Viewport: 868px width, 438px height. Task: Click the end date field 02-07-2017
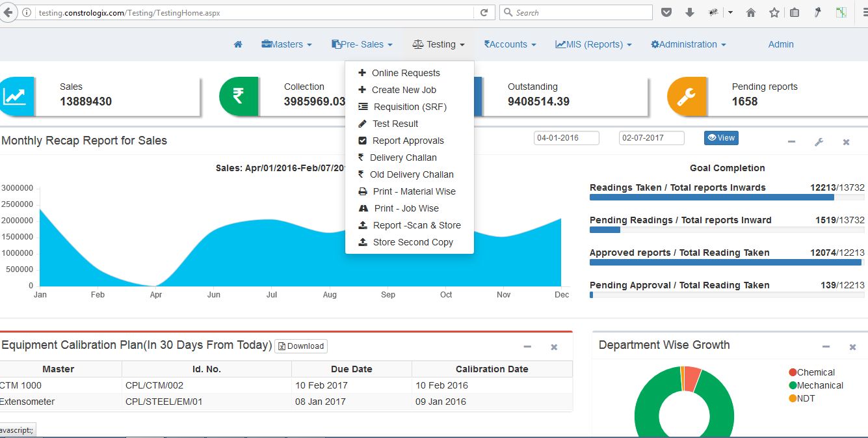point(651,138)
